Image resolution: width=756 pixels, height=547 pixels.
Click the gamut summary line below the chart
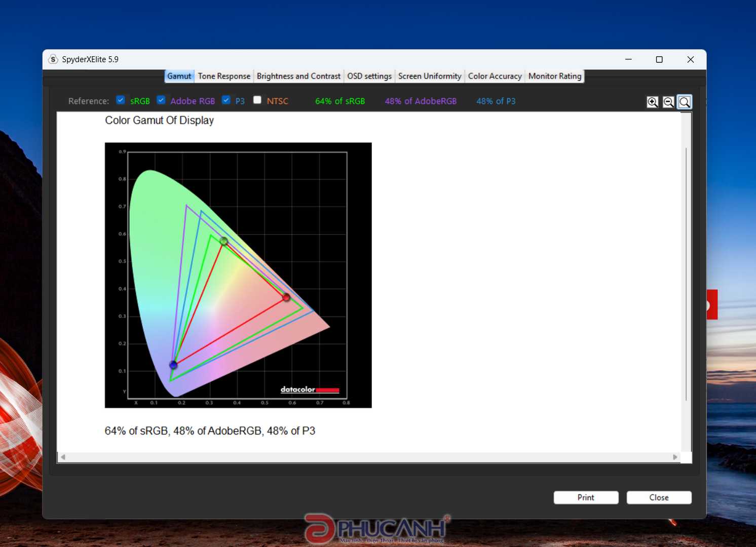coord(210,431)
